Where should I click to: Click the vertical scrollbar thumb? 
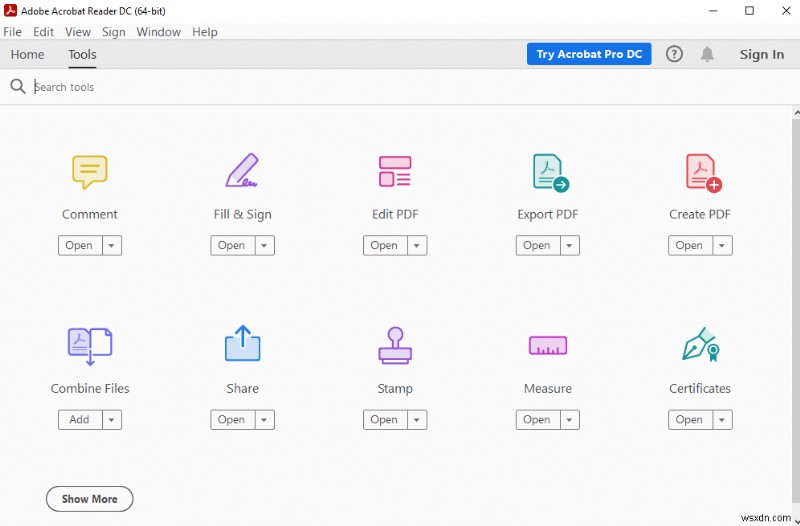796,311
